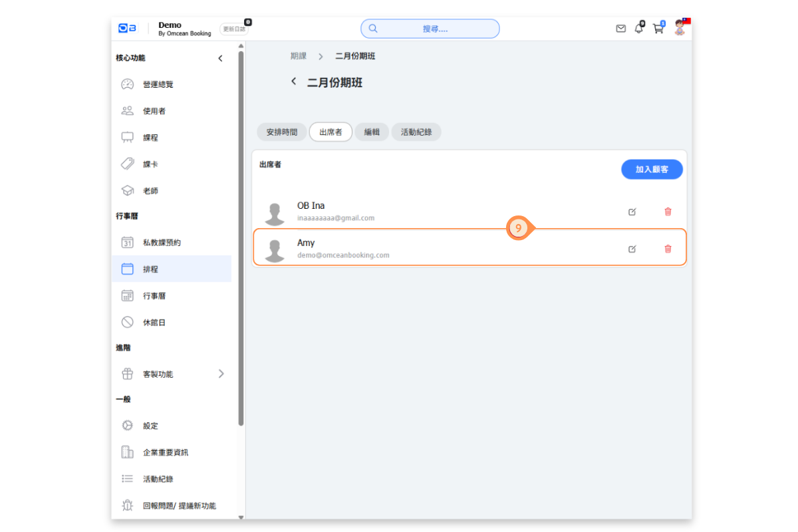Image resolution: width=798 pixels, height=532 pixels.
Task: Click the 搜尋 search field
Action: (x=430, y=29)
